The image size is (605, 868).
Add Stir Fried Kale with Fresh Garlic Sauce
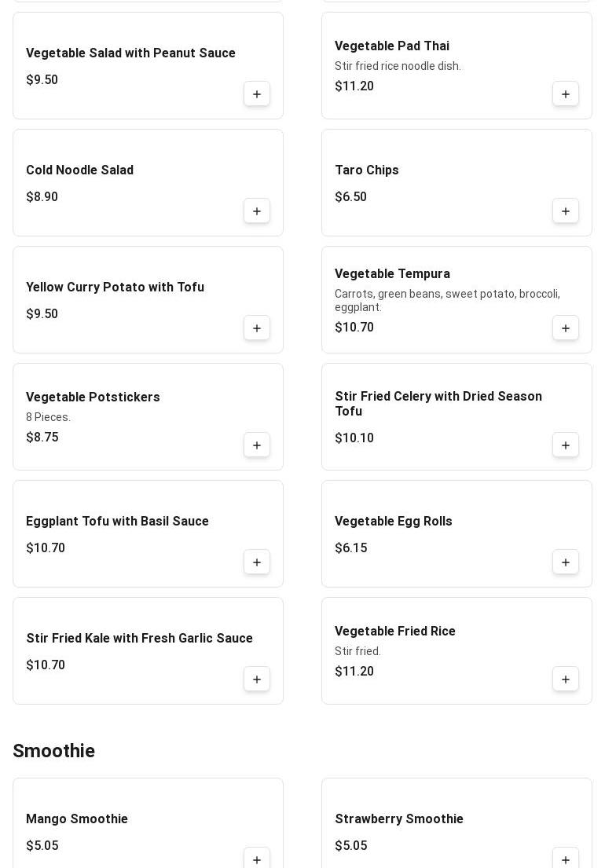pyautogui.click(x=257, y=679)
